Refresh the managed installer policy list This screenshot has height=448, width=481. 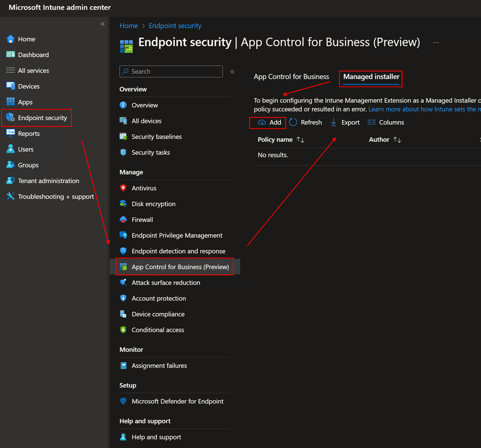click(305, 123)
